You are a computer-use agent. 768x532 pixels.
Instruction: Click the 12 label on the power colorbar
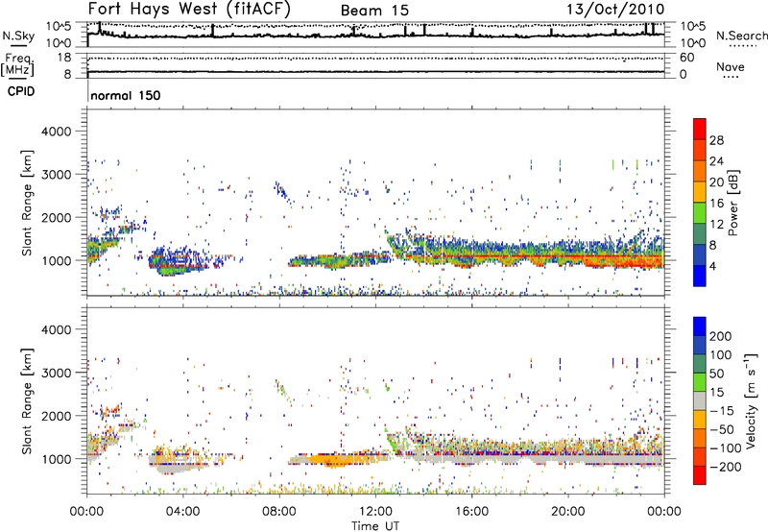coord(716,225)
